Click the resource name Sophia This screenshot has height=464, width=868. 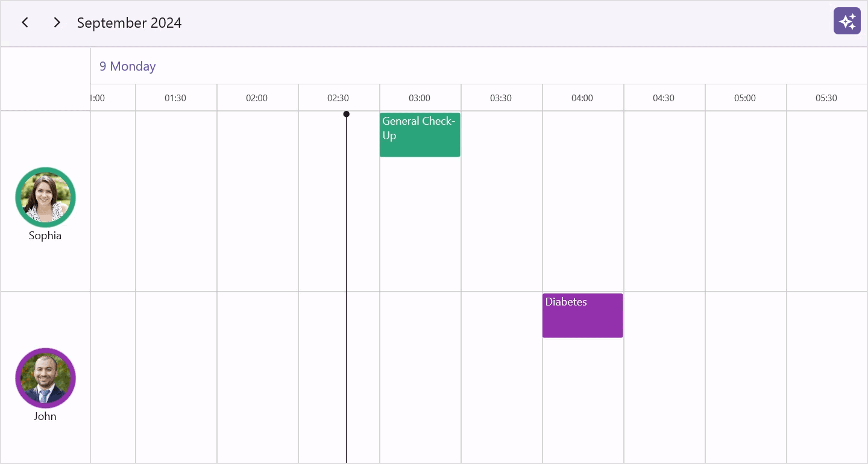pyautogui.click(x=45, y=235)
